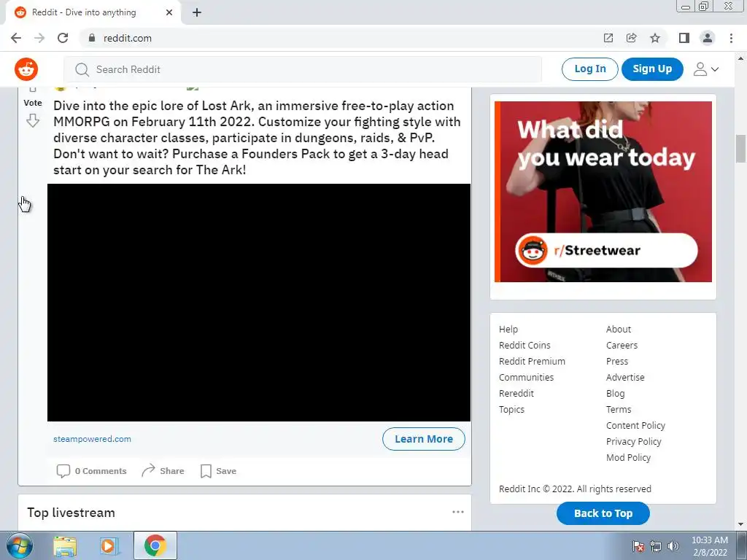The image size is (747, 560).
Task: Open the Chrome three-dot menu
Action: tap(731, 38)
